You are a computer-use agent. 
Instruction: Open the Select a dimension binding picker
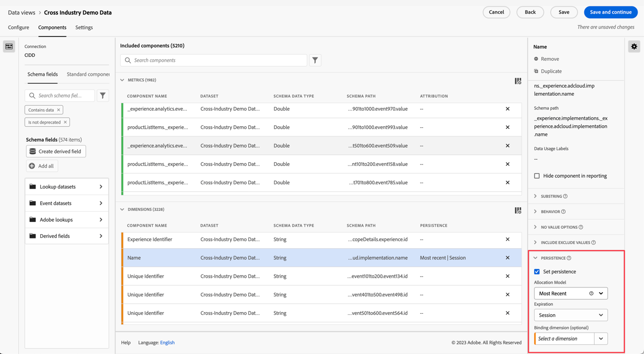coord(564,338)
